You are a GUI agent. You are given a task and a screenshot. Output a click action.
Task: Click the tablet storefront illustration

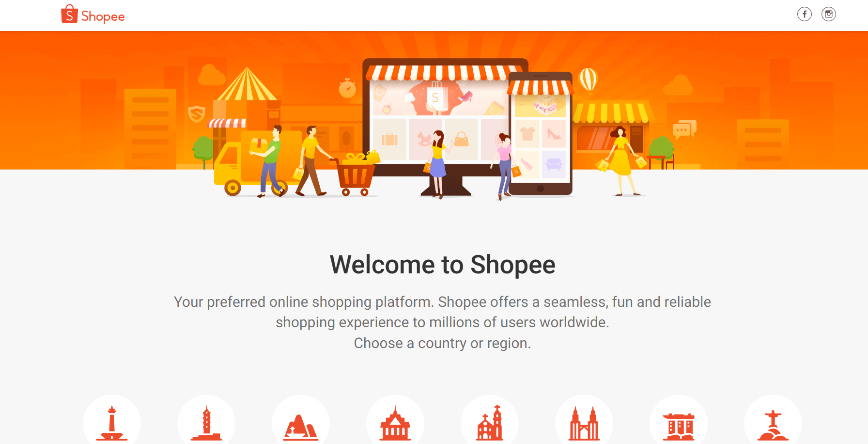pyautogui.click(x=540, y=134)
